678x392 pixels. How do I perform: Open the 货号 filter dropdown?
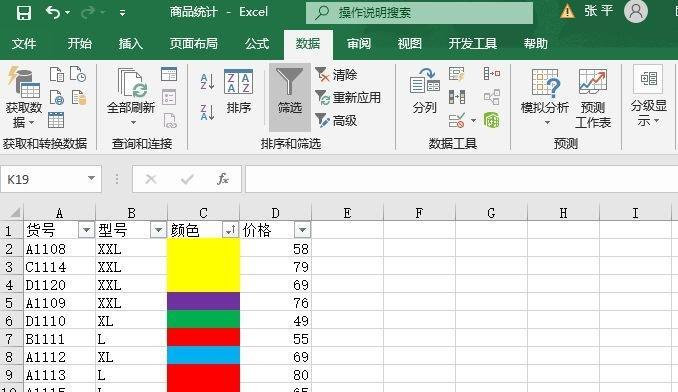point(86,230)
